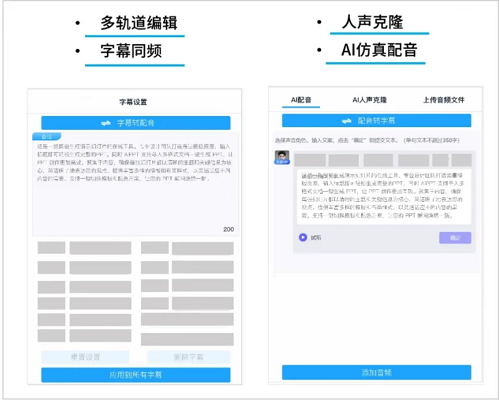Click the 配音转字幕 button
500x402 pixels.
click(x=376, y=121)
